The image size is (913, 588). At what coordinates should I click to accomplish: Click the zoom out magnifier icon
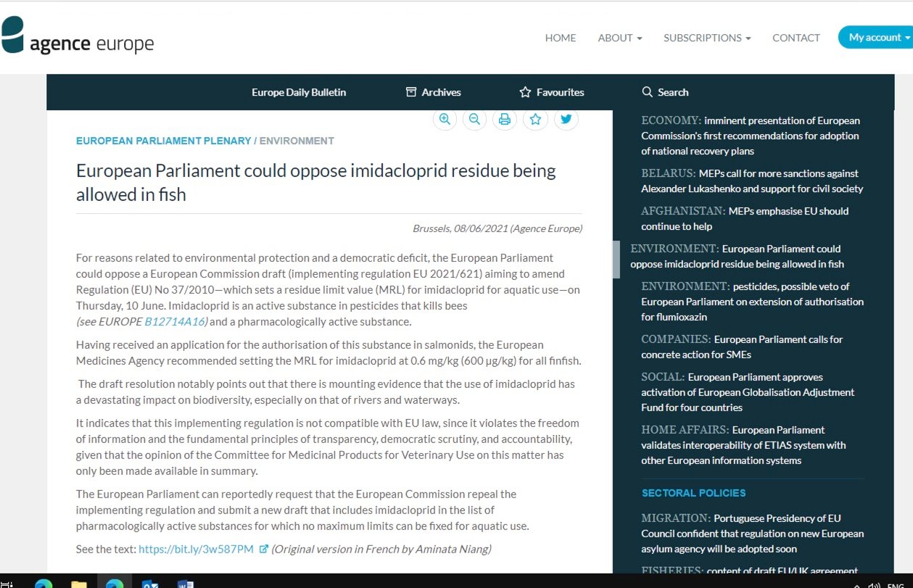pyautogui.click(x=475, y=120)
